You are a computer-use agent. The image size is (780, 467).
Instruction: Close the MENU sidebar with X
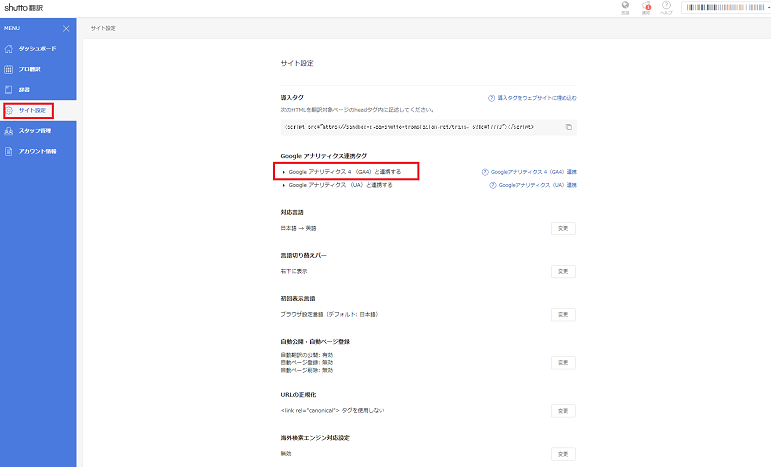pyautogui.click(x=66, y=28)
